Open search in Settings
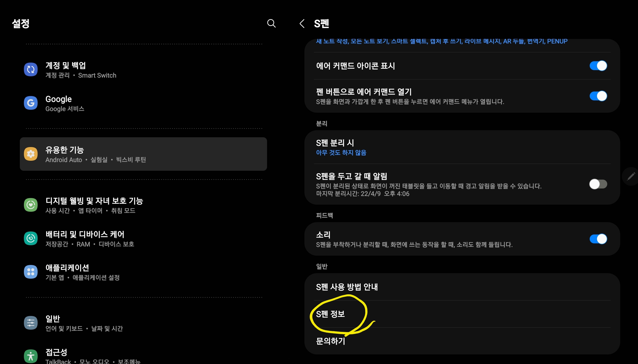This screenshot has height=364, width=638. [x=271, y=23]
